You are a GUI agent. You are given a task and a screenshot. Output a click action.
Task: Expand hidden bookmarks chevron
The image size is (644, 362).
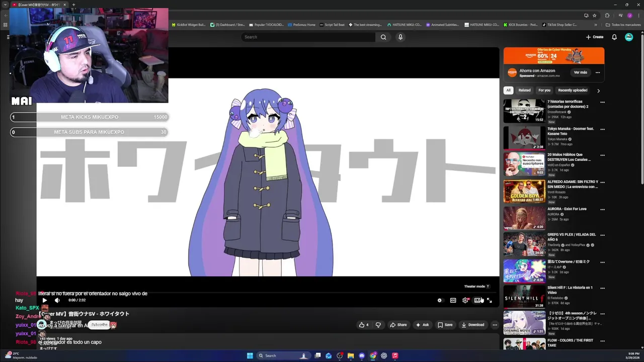[596, 25]
